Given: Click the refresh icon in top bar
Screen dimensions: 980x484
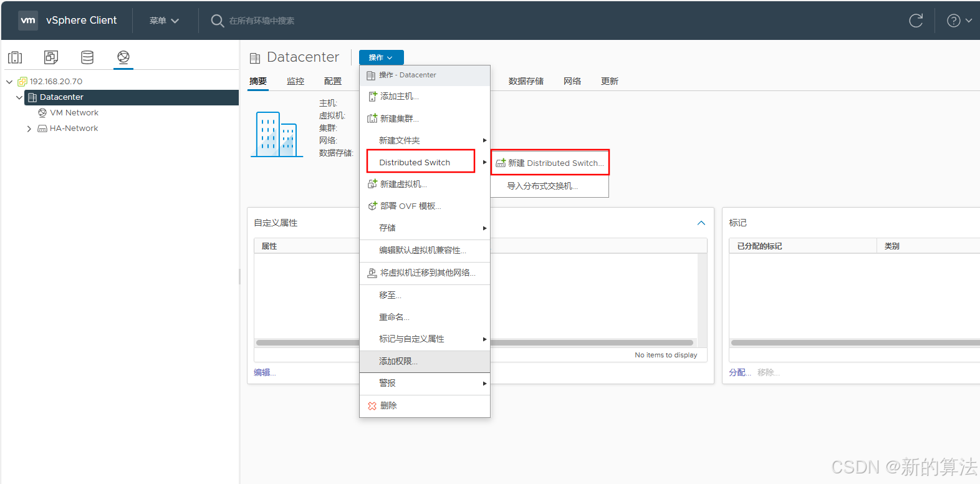Looking at the screenshot, I should 916,21.
